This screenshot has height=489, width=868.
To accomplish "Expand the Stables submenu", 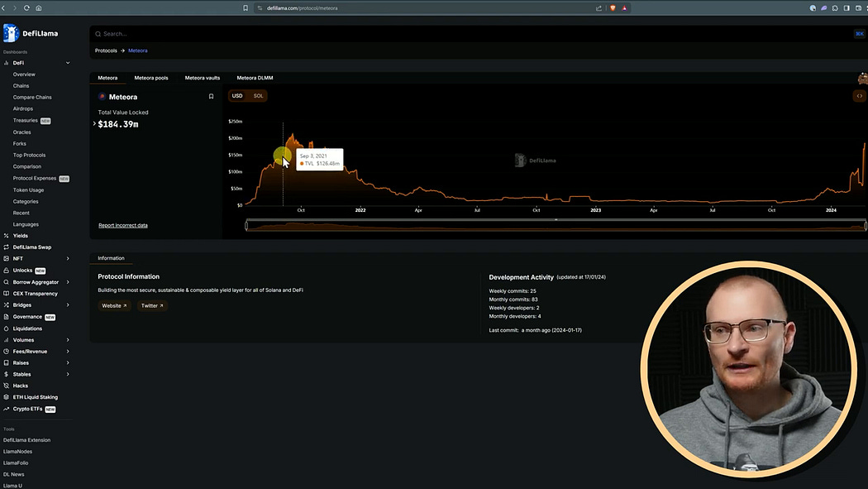I will pyautogui.click(x=68, y=374).
